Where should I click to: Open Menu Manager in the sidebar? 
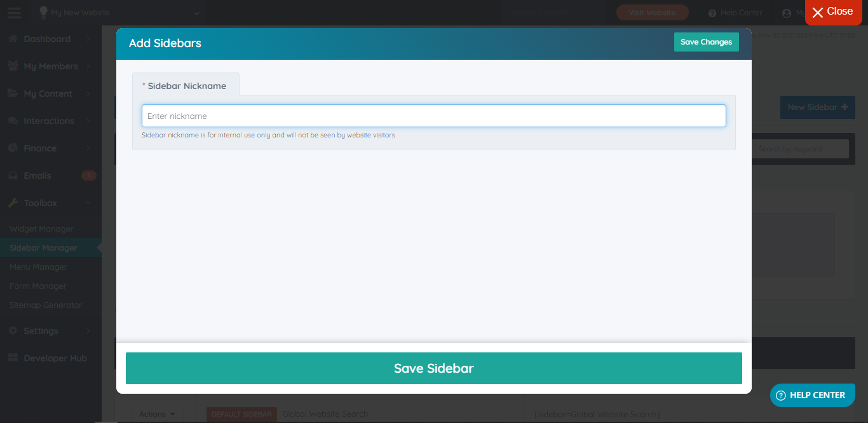(x=38, y=267)
